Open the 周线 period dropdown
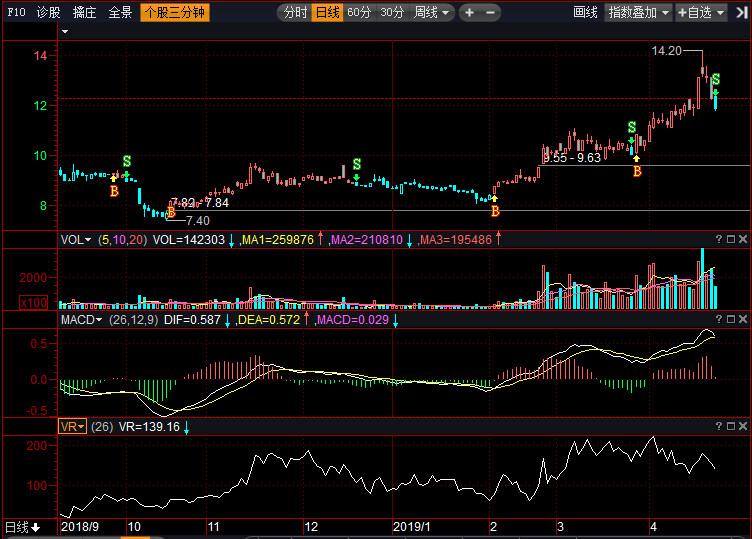Screen dimensions: 752x539 click(432, 13)
